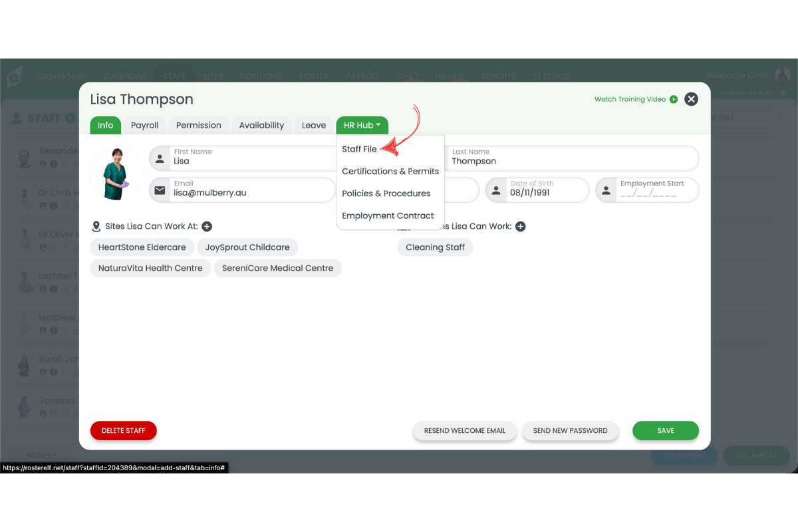Click the location pin icon before Sites Lisa Can Work At
Viewport: 798px width, 532px height.
(96, 225)
